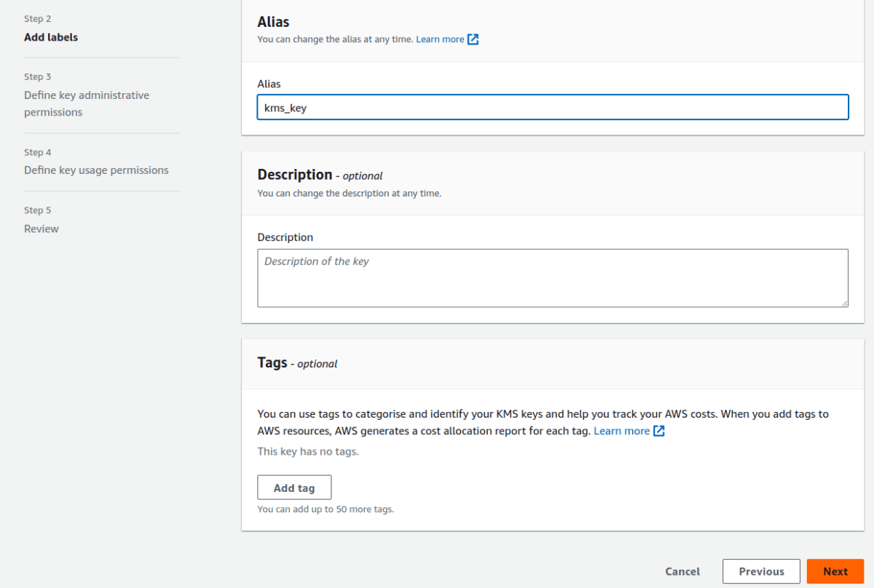Viewport: 874px width, 588px height.
Task: Click Previous to return to the prior step
Action: pos(761,571)
